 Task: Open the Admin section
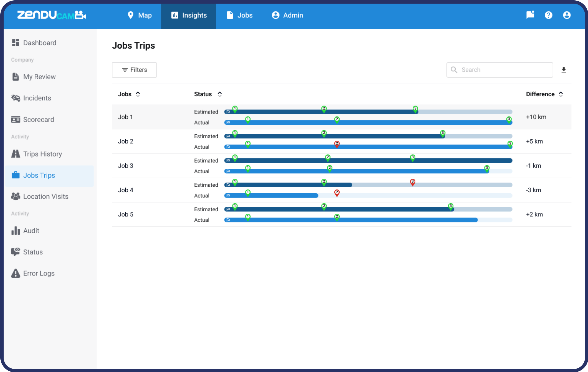click(x=287, y=15)
